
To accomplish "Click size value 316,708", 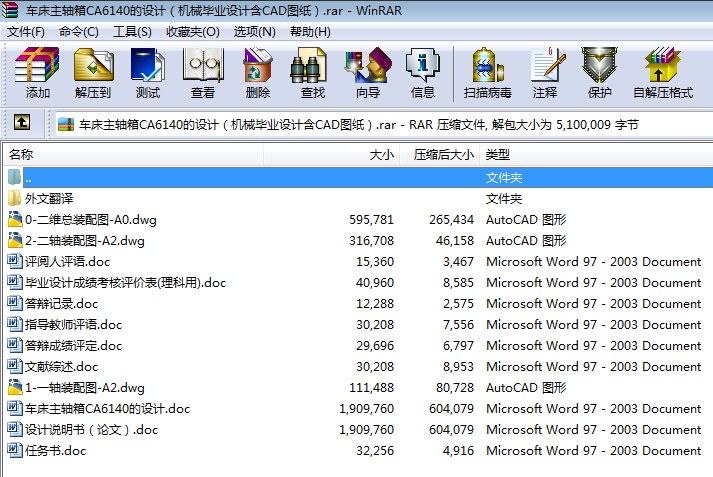I will 372,241.
